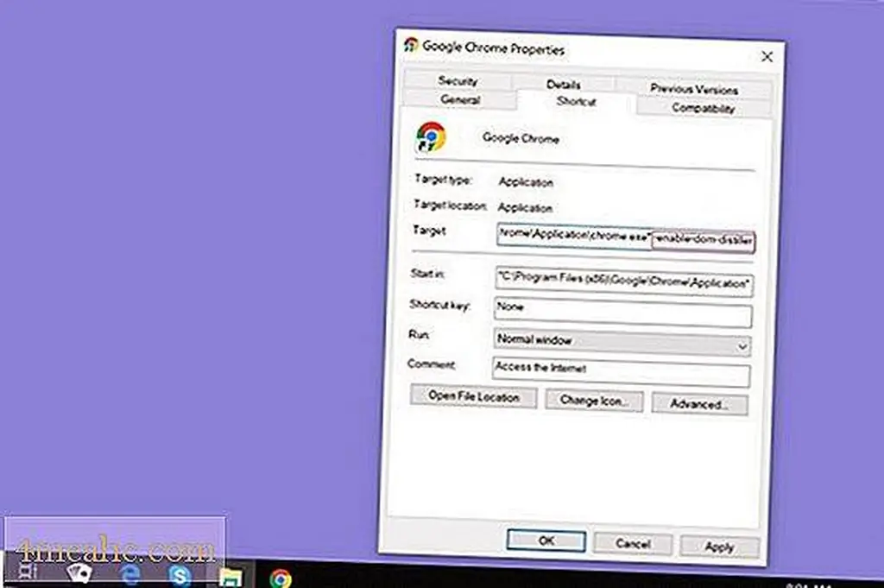The height and width of the screenshot is (588, 884).
Task: Click the Google Chrome shortcut name text
Action: pyautogui.click(x=521, y=138)
